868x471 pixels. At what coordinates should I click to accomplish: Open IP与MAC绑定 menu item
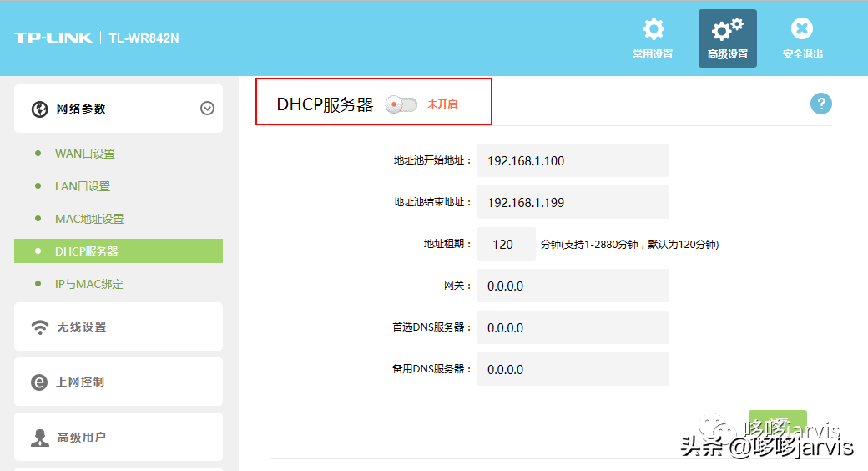tap(88, 284)
